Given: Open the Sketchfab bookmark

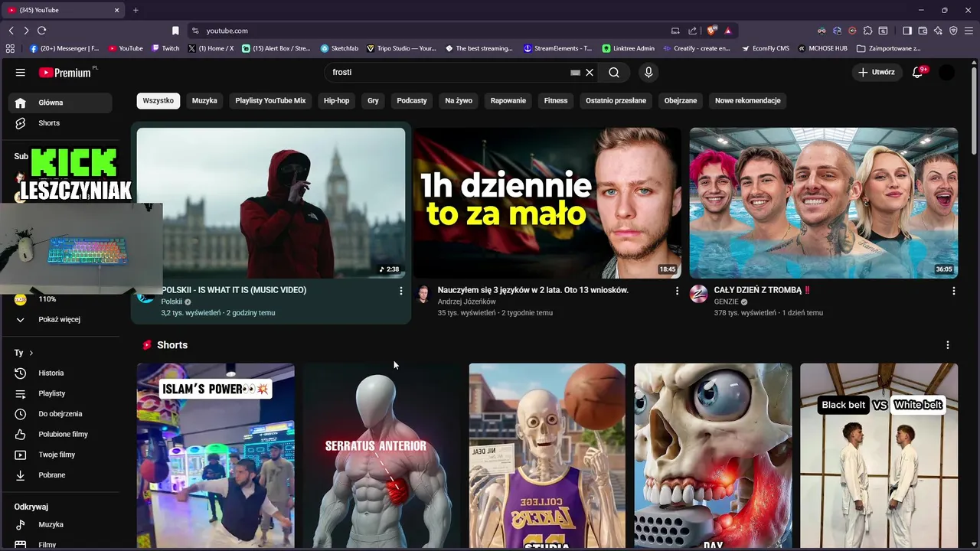Looking at the screenshot, I should click(339, 48).
